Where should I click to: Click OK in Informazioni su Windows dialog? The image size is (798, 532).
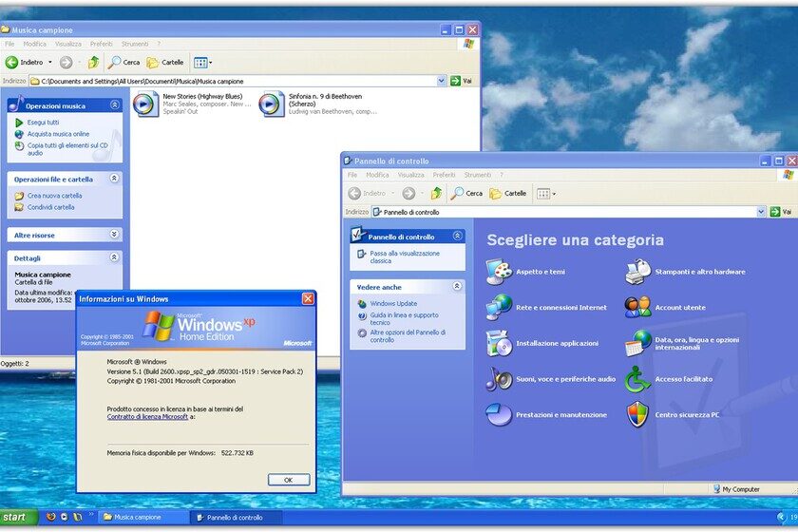tap(289, 480)
